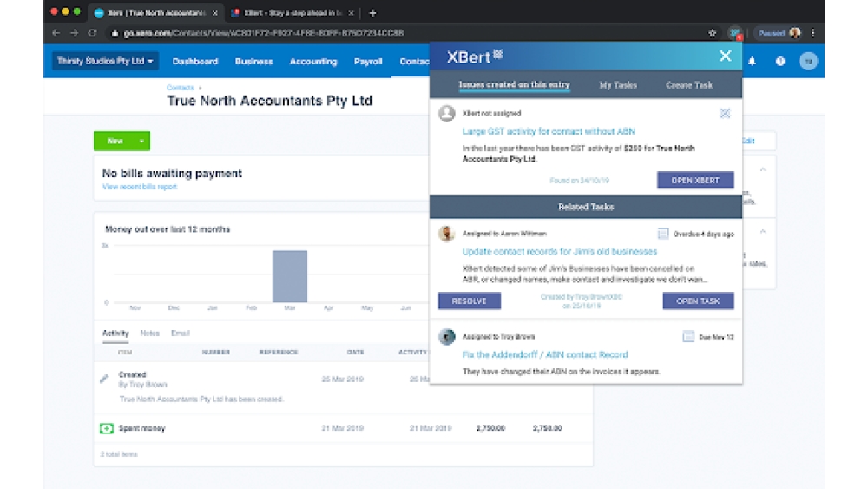
Task: Click calendar icon beside Overdue 4 days ago
Action: point(662,234)
